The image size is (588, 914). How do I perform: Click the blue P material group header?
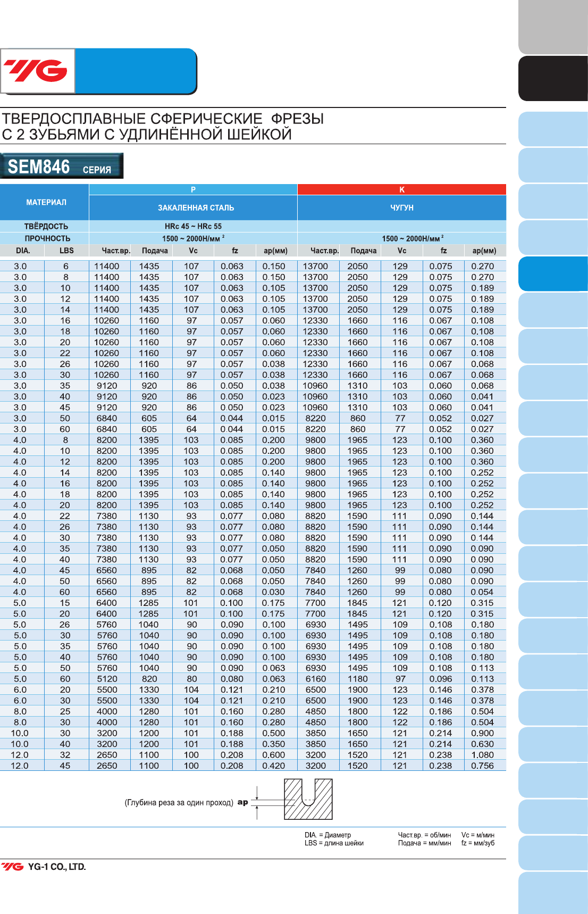pyautogui.click(x=193, y=189)
